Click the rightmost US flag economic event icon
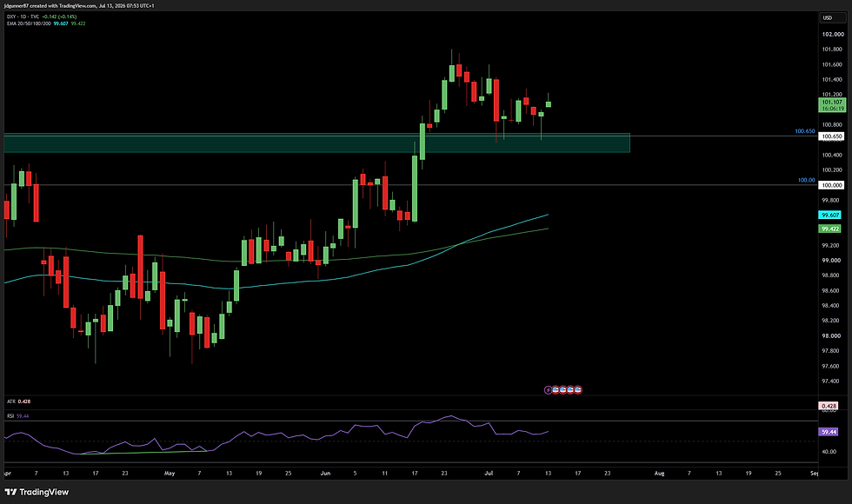 click(x=578, y=389)
